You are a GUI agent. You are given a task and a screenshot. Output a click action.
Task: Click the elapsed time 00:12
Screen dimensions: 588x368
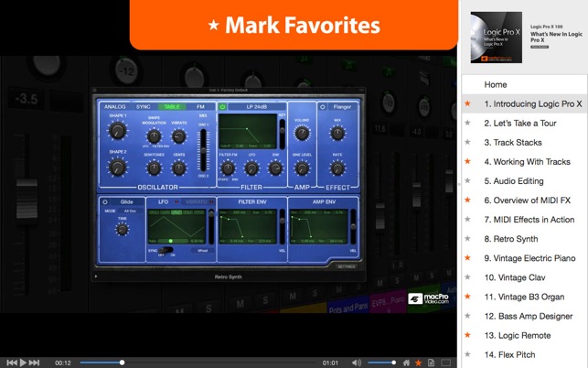tap(63, 363)
